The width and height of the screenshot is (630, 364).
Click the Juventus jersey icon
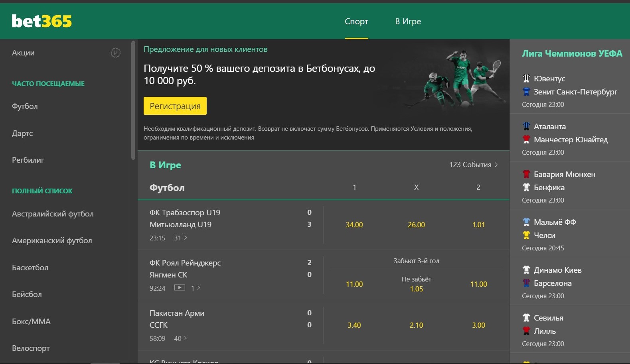pyautogui.click(x=526, y=78)
